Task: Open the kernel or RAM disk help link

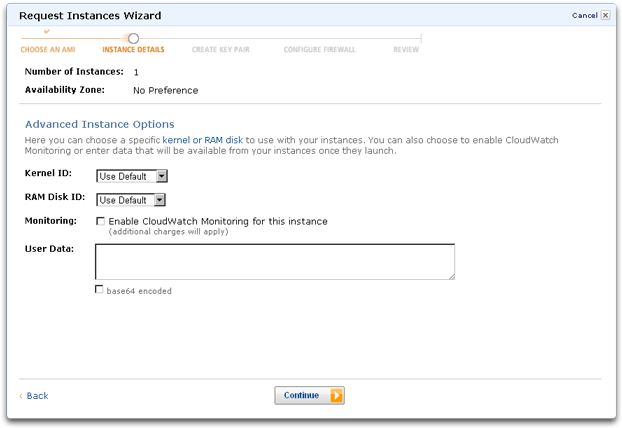Action: [203, 140]
